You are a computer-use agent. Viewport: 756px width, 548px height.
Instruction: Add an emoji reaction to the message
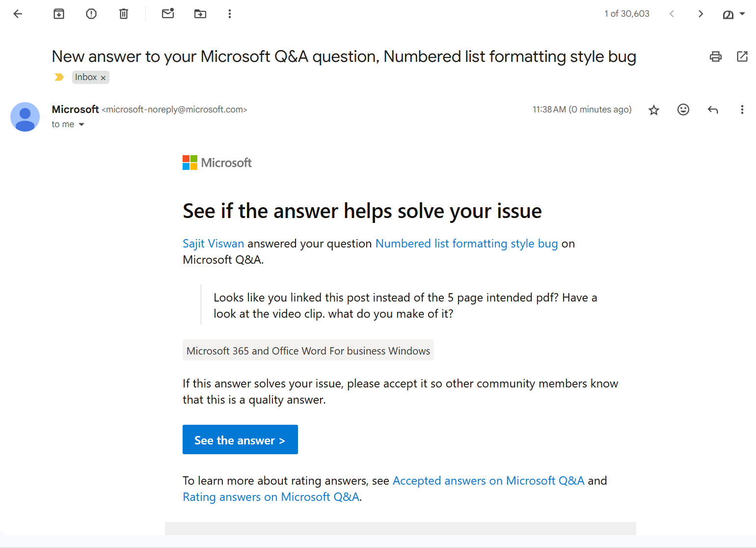pyautogui.click(x=683, y=110)
